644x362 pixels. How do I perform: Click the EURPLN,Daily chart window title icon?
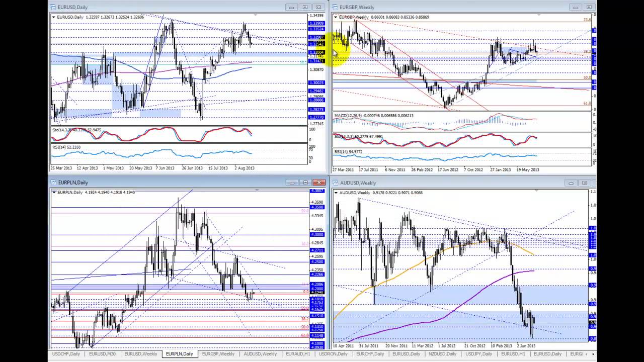53,183
